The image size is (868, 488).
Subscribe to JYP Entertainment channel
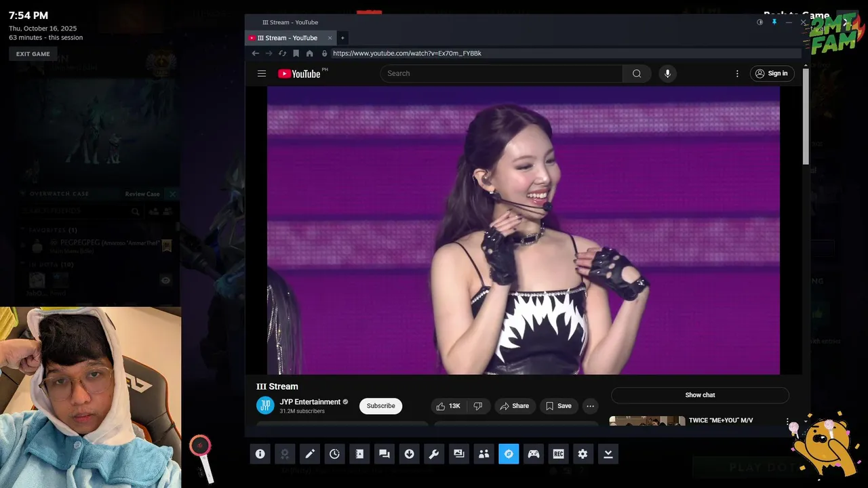[380, 406]
